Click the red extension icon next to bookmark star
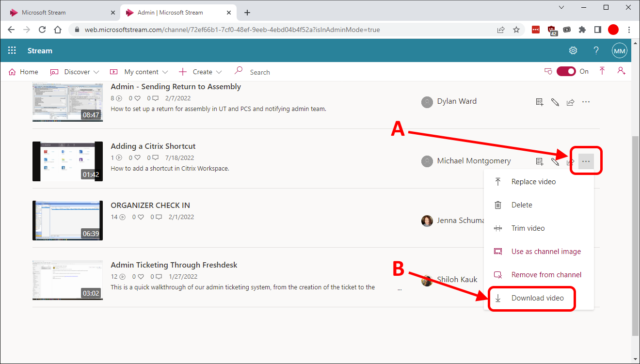640x364 pixels. pos(536,30)
